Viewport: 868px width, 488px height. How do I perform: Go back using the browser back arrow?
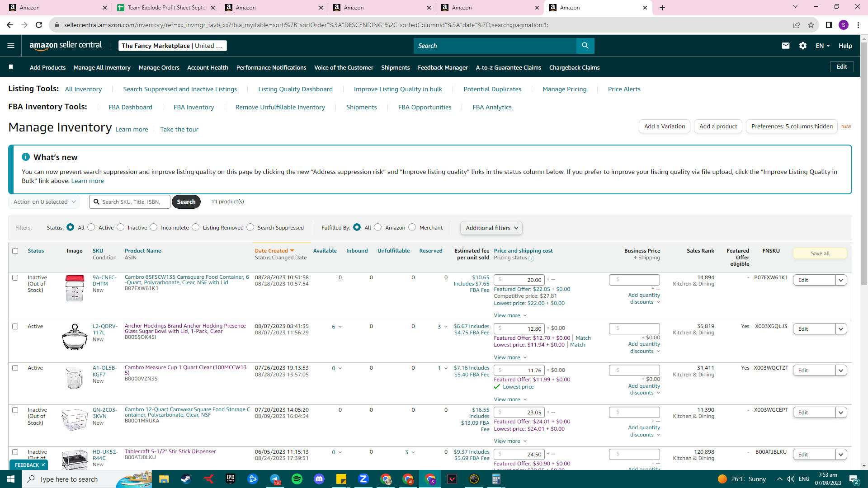point(10,25)
